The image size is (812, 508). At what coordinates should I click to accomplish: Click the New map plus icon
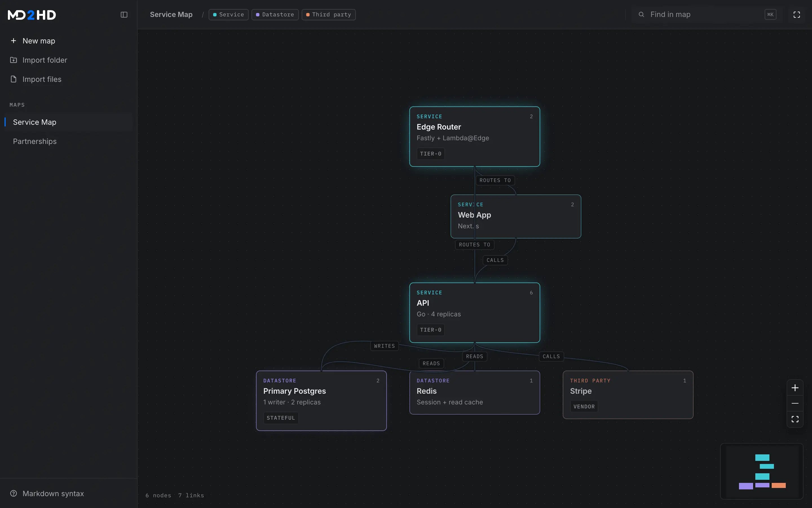coord(14,41)
